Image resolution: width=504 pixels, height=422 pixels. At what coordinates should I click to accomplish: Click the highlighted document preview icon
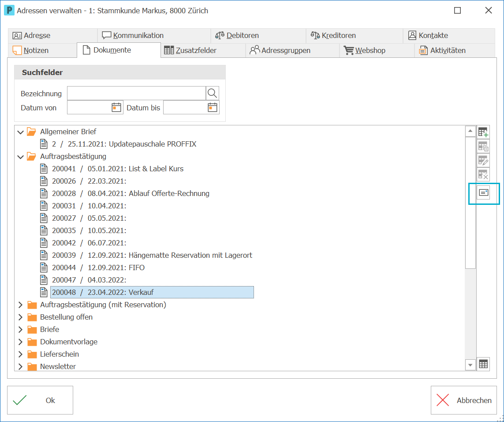coord(483,192)
